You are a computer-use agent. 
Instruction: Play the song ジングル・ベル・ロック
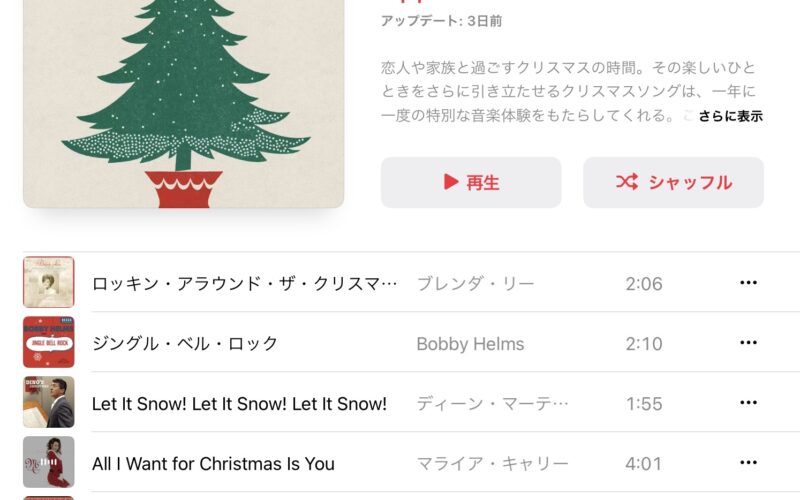(185, 343)
